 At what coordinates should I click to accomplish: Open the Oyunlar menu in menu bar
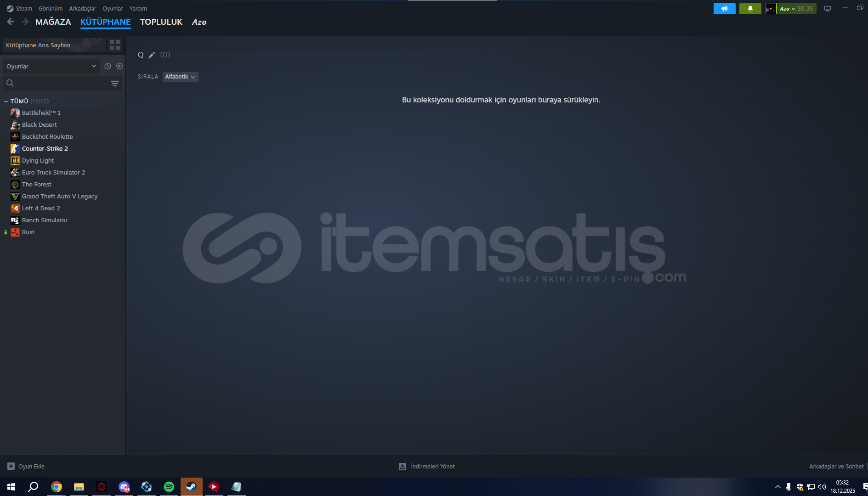pos(113,9)
